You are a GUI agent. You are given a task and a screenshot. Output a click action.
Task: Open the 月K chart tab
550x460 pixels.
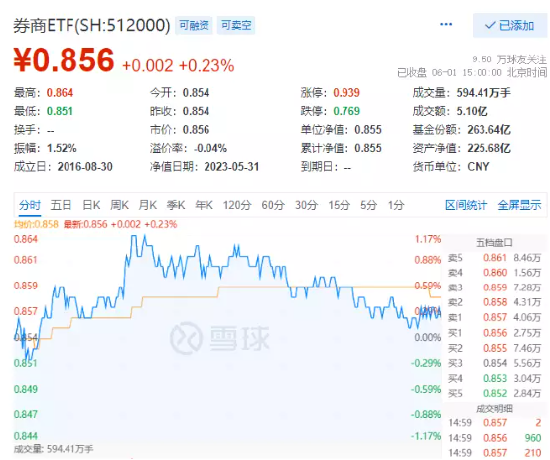coord(148,205)
